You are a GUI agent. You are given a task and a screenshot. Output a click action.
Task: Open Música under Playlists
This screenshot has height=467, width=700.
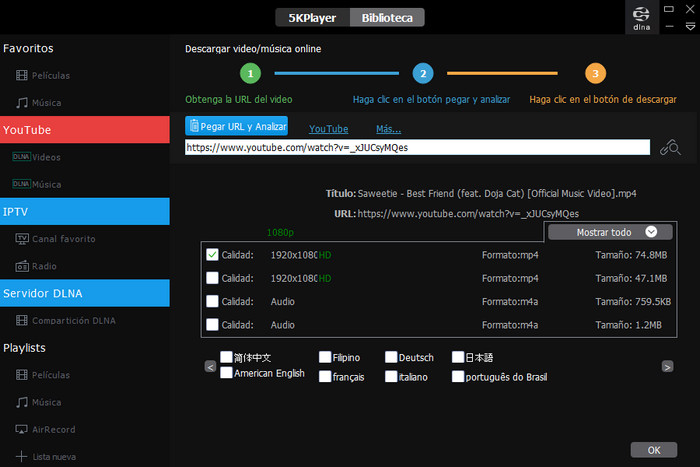(39, 402)
